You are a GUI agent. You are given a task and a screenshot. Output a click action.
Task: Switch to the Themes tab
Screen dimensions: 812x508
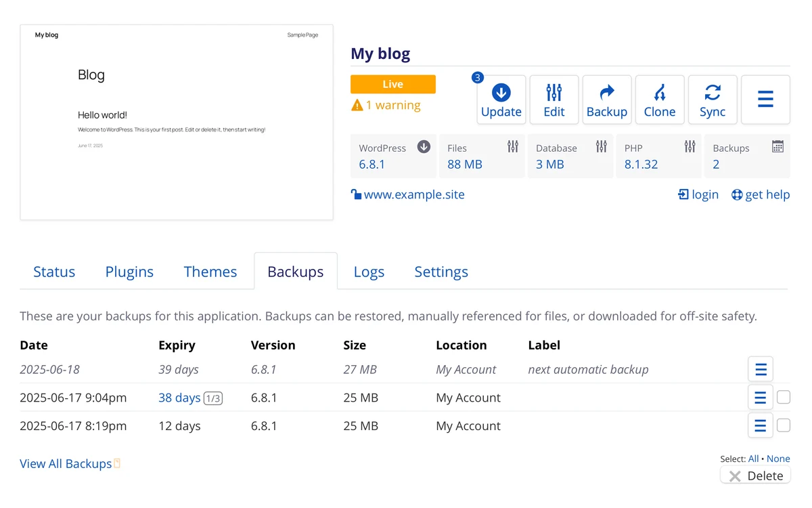210,272
